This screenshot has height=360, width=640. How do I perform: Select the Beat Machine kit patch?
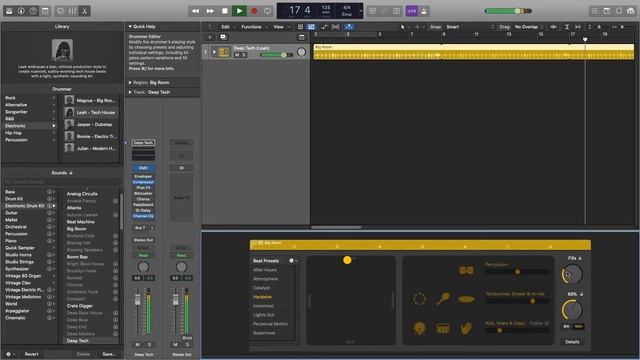[x=80, y=222]
